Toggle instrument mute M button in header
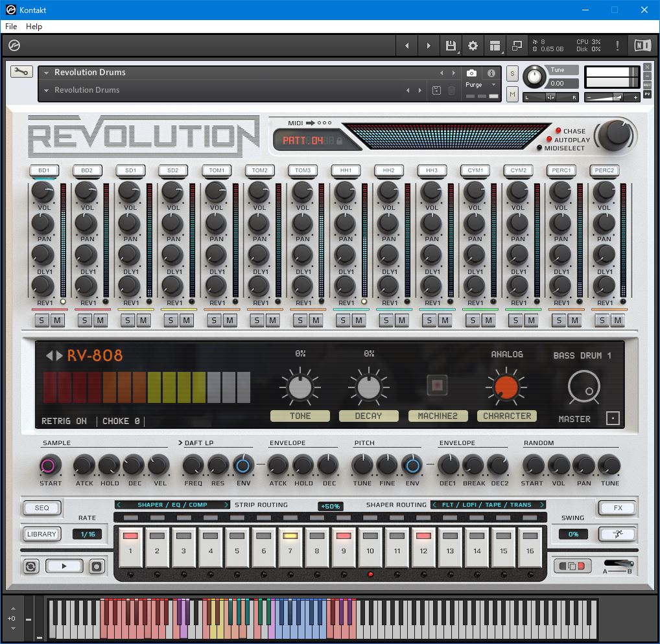 pyautogui.click(x=512, y=94)
